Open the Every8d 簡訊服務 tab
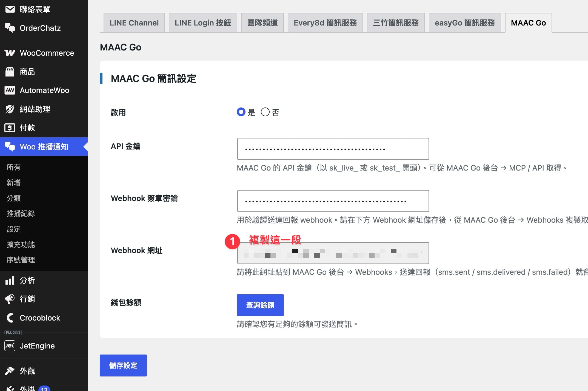Image resolution: width=588 pixels, height=391 pixels. tap(325, 23)
